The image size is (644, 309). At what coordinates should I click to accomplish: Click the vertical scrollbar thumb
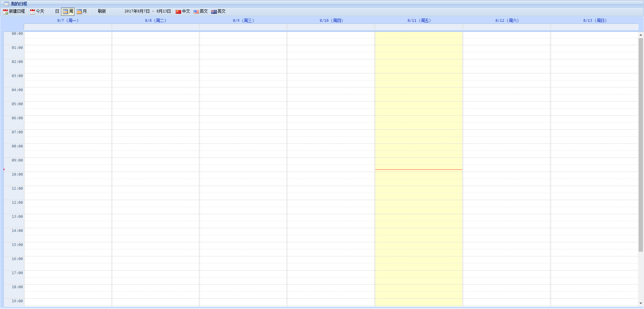click(x=641, y=145)
